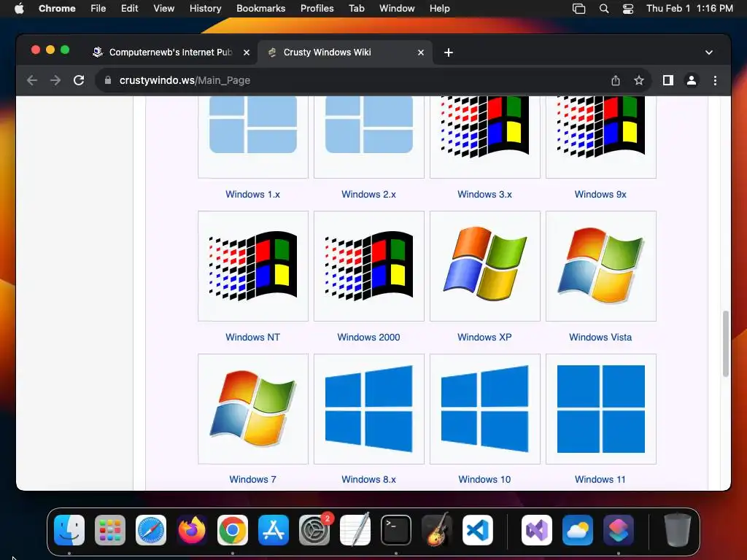The width and height of the screenshot is (747, 560).
Task: Click the Windows 8.x text link
Action: pyautogui.click(x=368, y=480)
